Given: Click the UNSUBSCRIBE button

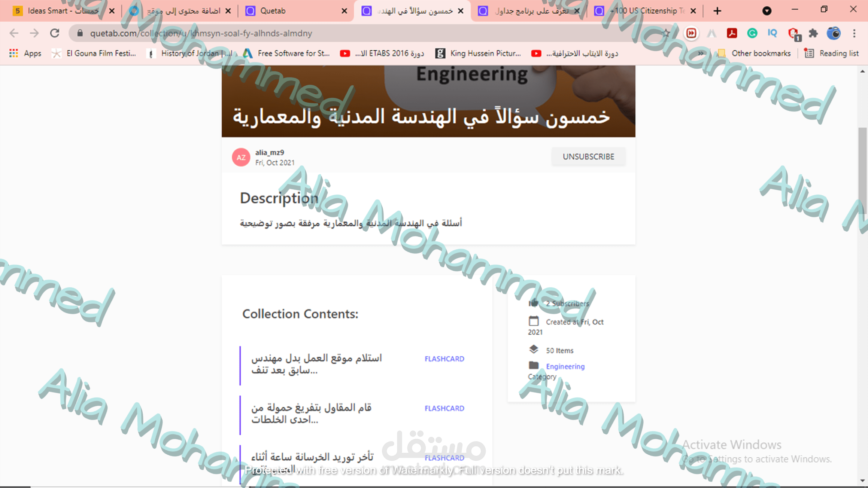Looking at the screenshot, I should coord(588,156).
